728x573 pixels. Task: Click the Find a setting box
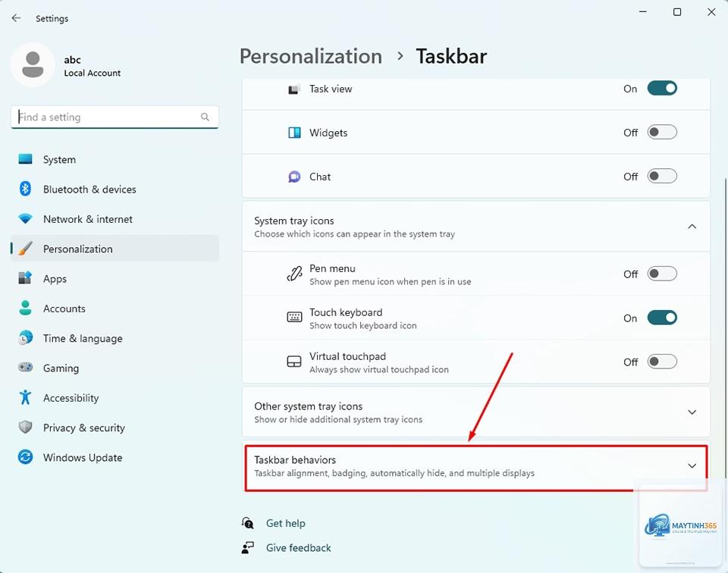(115, 117)
